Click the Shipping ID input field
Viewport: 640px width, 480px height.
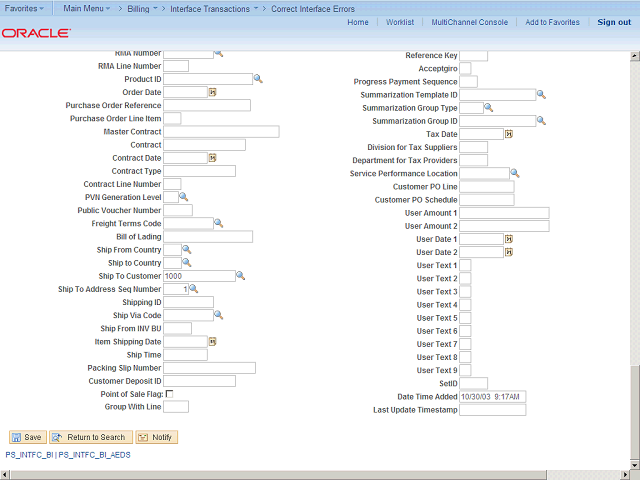click(188, 302)
